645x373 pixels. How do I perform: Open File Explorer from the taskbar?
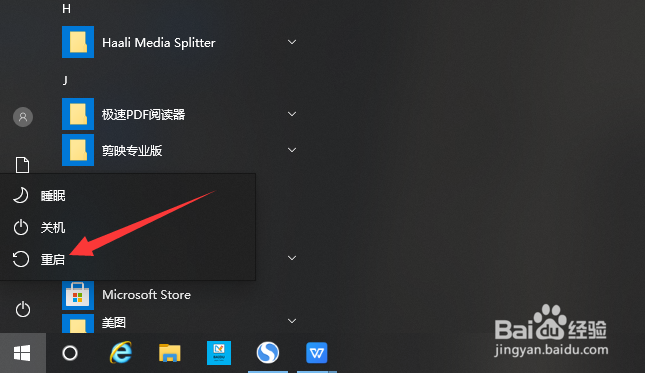(169, 353)
